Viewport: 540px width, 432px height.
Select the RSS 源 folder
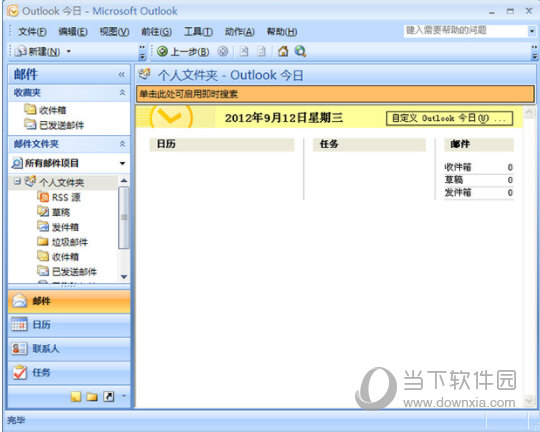click(x=59, y=197)
